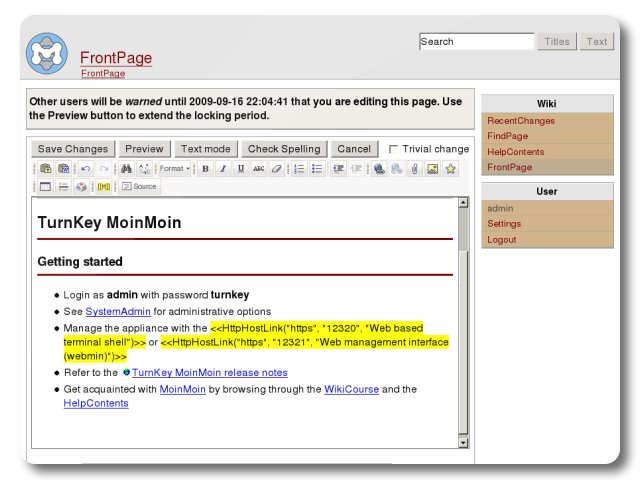Click the Text mode button
Viewport: 640px width, 480px height.
(205, 149)
